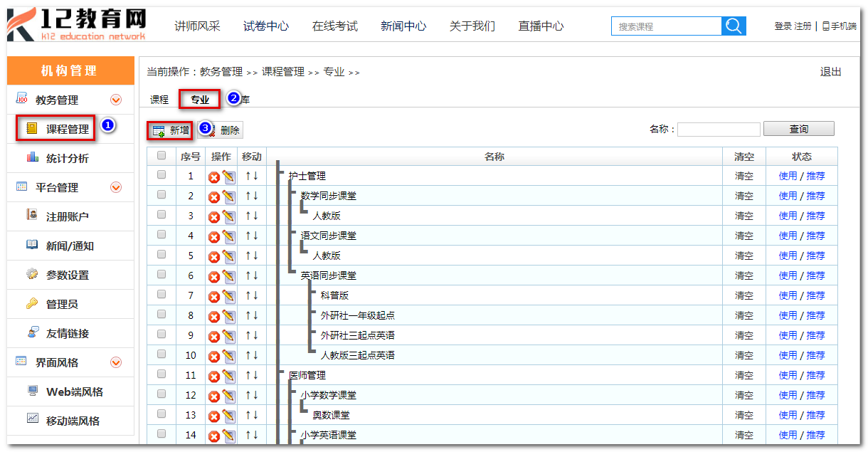868x452 pixels.
Task: Click the up arrow in row 3
Action: [248, 216]
